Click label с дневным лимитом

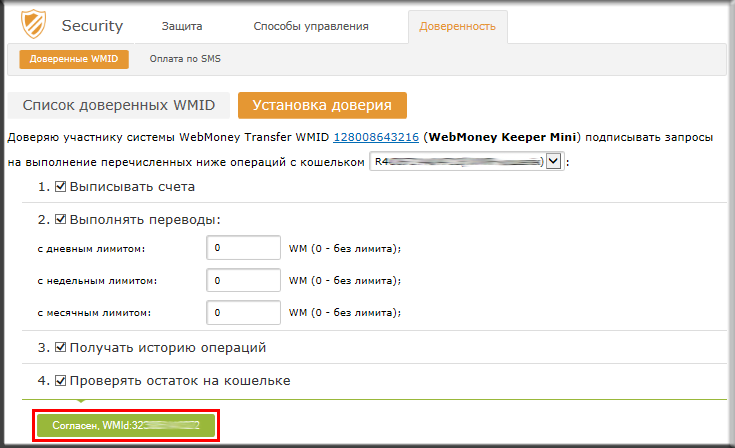(x=91, y=249)
